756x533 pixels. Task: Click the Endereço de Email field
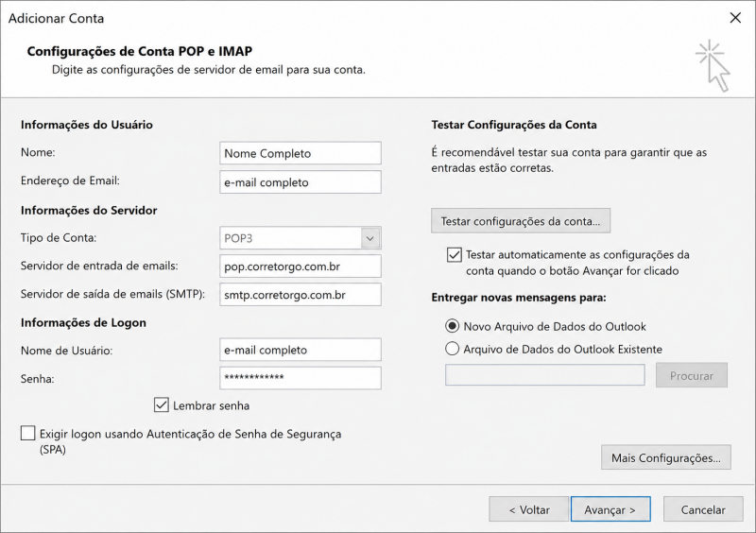click(300, 181)
